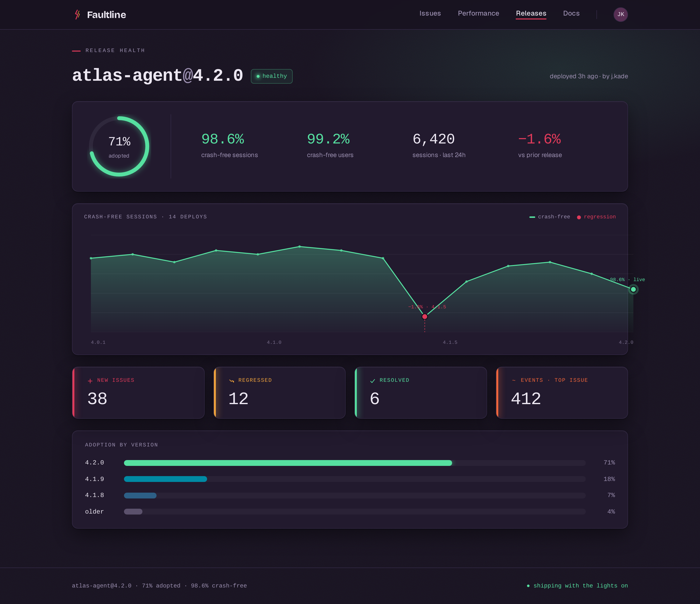
Task: Click the 4.2.0 adoption bar
Action: point(355,463)
